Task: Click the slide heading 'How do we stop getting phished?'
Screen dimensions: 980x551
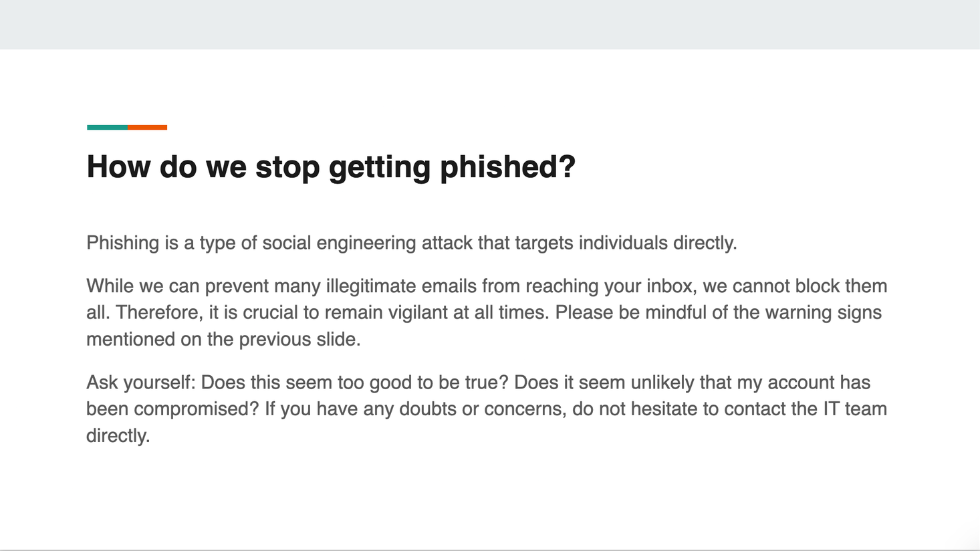Action: click(x=331, y=167)
